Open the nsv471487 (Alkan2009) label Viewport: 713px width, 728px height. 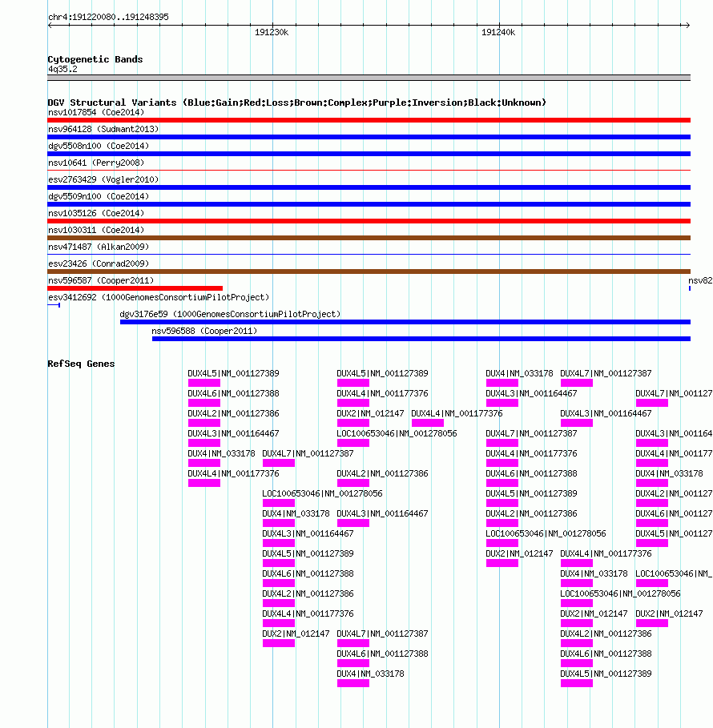point(99,247)
